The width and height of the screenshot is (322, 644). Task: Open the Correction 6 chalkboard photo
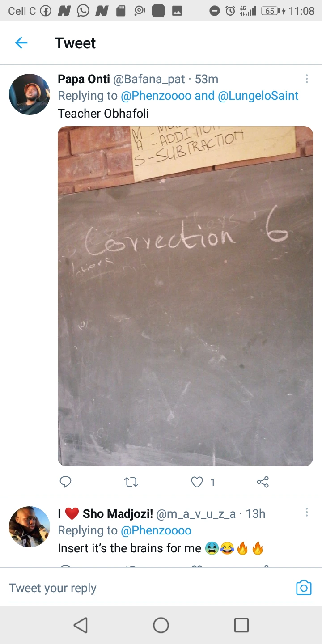point(185,296)
